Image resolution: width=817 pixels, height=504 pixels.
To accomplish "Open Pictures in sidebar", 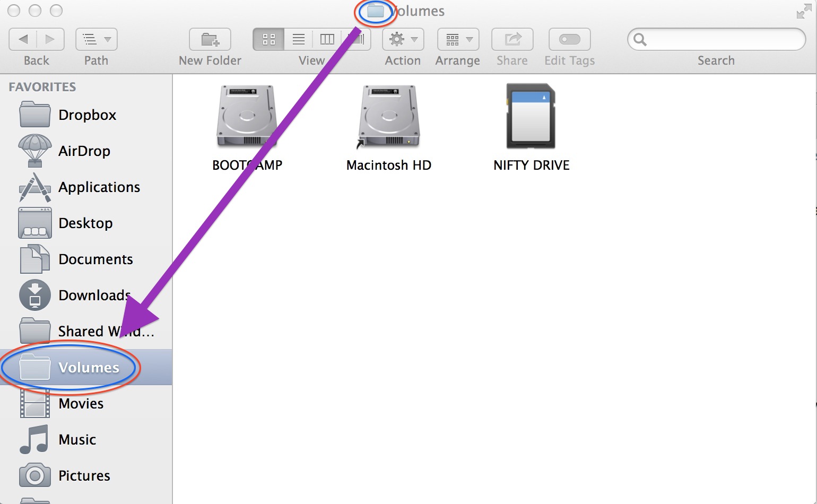I will coord(86,476).
